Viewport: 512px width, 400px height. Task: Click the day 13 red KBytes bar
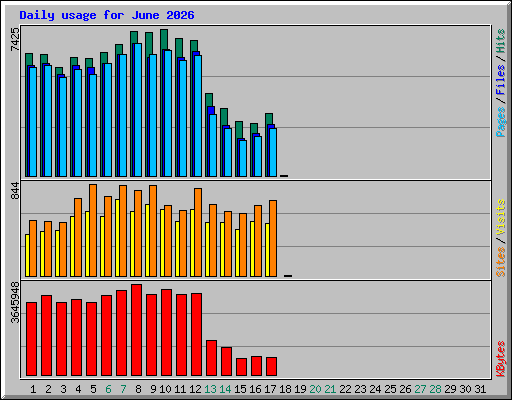[211, 358]
